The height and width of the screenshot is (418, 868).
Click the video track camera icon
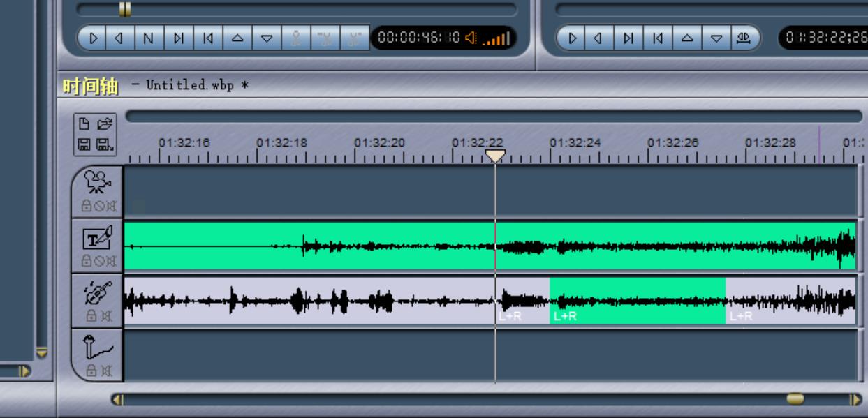click(97, 182)
